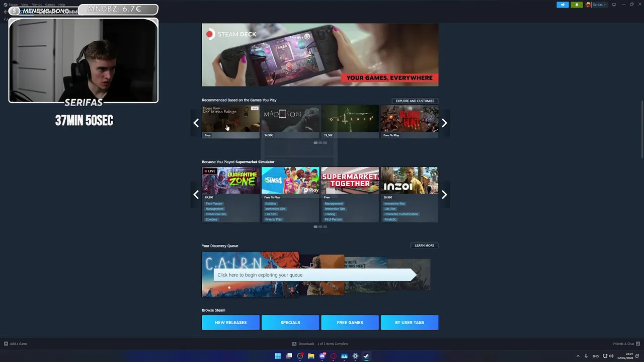Viewport: 644px width, 362px height.
Task: Open the ENG language indicator
Action: tap(596, 356)
